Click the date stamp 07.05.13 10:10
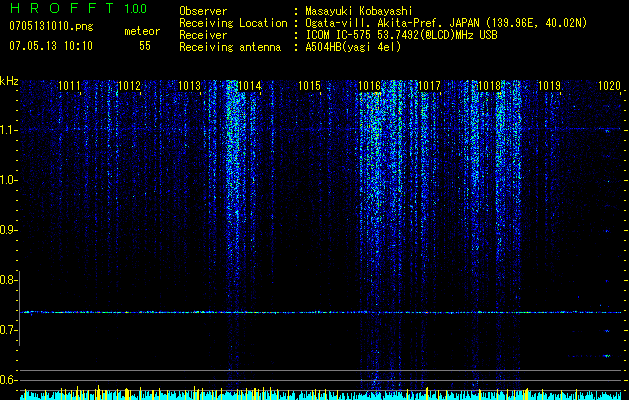 pyautogui.click(x=51, y=46)
